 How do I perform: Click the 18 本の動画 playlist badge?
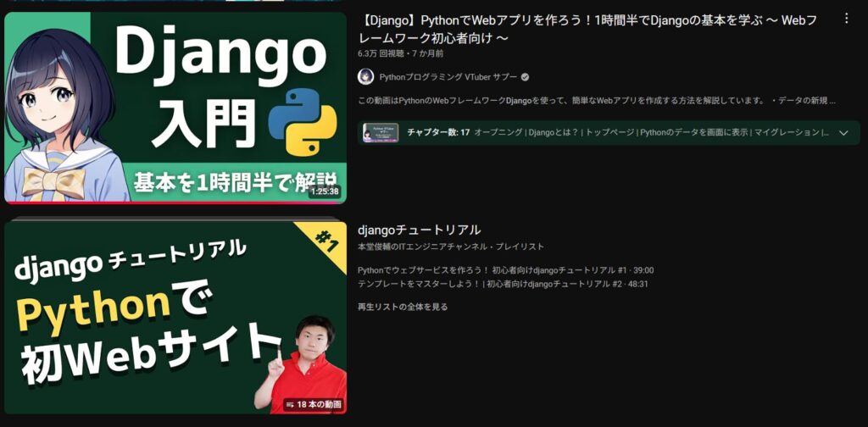pyautogui.click(x=314, y=405)
